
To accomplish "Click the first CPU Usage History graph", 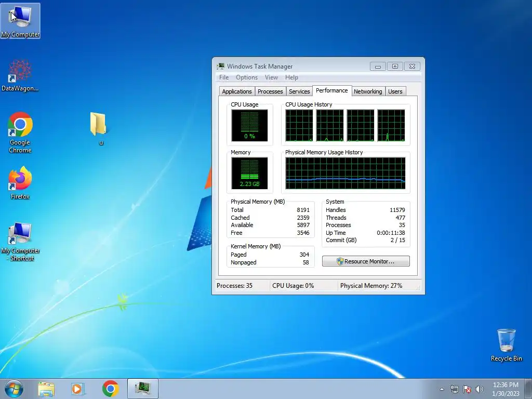I will point(299,125).
